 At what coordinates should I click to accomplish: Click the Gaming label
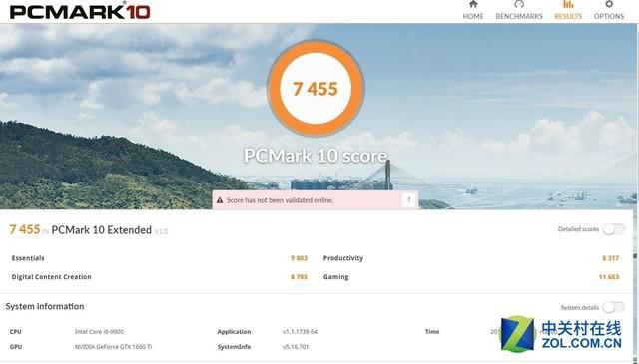point(335,277)
